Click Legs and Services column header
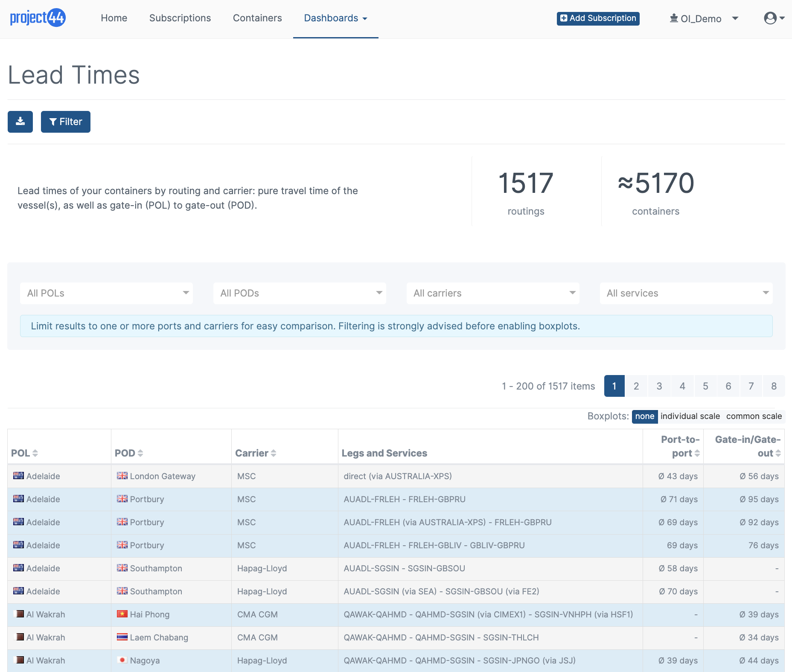Viewport: 792px width, 672px height. coord(384,453)
